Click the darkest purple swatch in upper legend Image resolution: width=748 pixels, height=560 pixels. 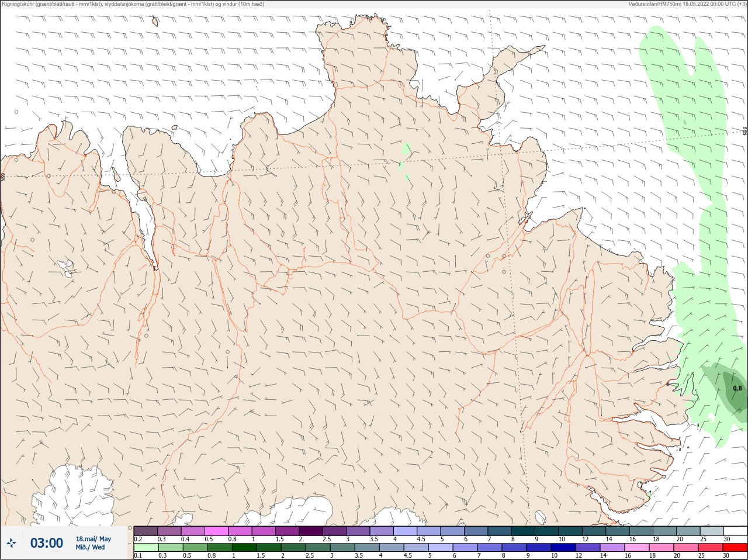click(x=311, y=531)
